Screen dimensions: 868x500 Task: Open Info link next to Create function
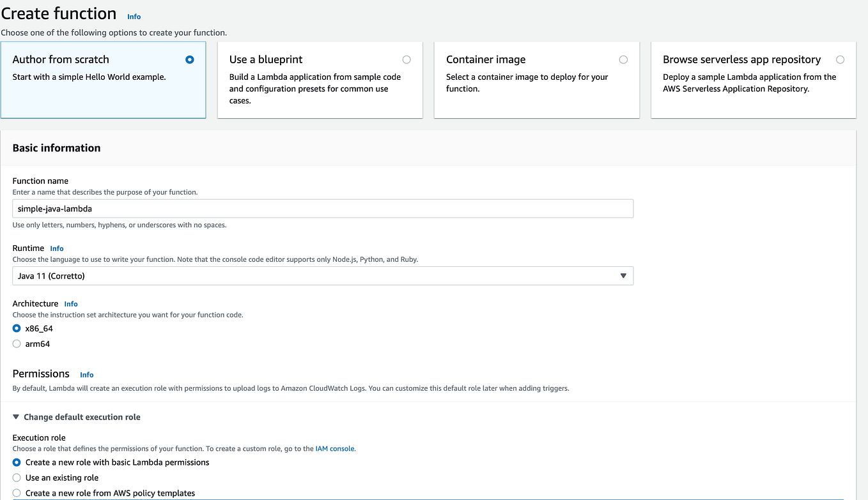pyautogui.click(x=134, y=17)
